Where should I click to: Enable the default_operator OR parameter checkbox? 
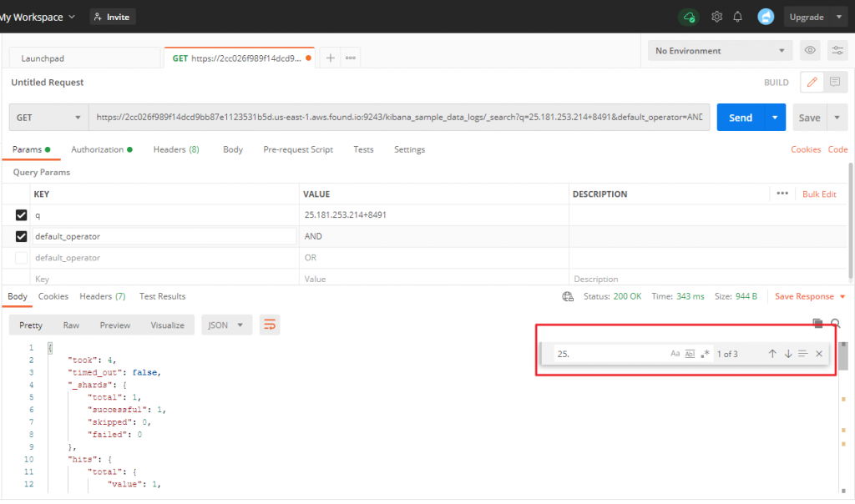click(21, 258)
